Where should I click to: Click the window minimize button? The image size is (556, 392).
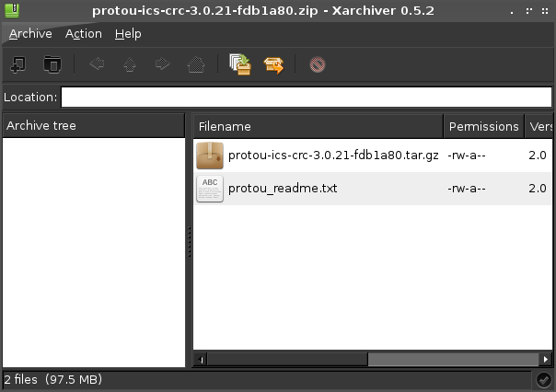point(512,12)
